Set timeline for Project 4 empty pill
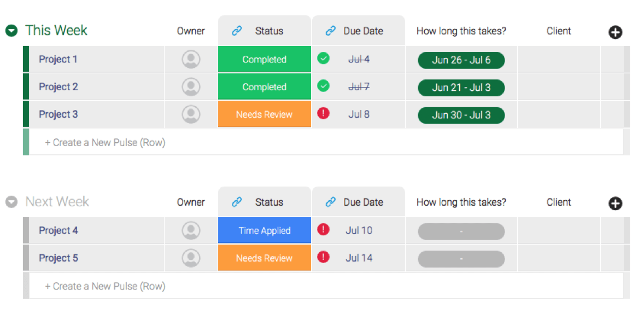The image size is (644, 325). pyautogui.click(x=461, y=232)
